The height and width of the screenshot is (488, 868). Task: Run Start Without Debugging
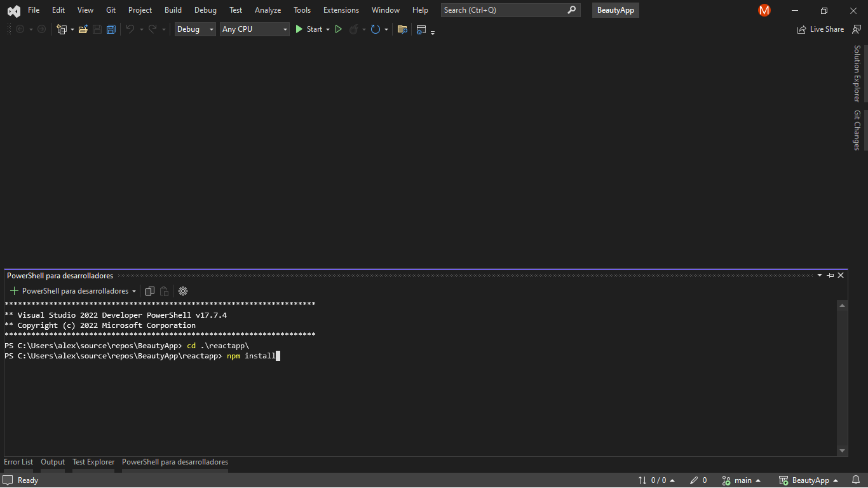339,29
